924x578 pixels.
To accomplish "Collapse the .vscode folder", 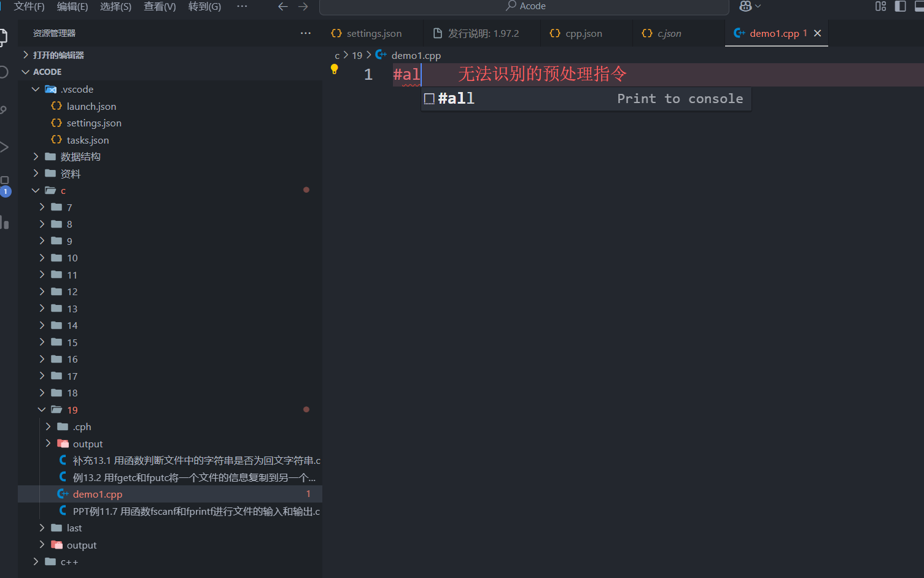I will pos(36,90).
